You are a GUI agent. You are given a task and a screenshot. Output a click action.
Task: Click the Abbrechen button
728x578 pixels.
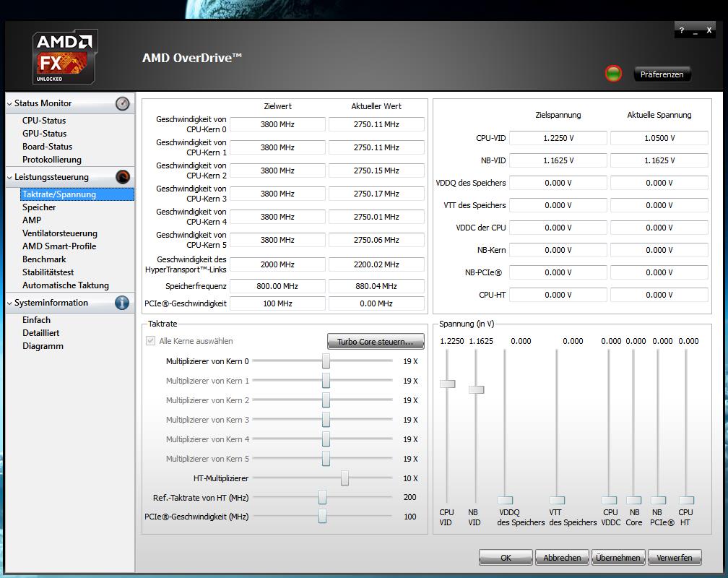point(562,558)
